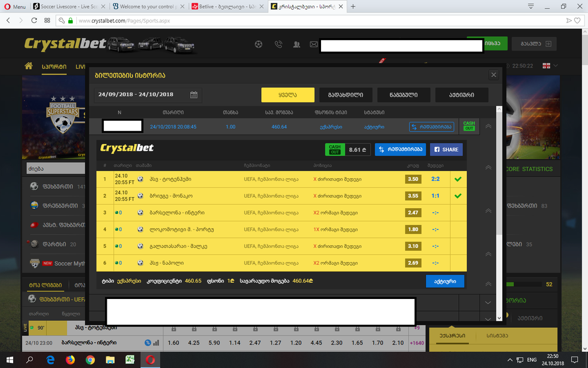Open a new browser tab with plus button
588x368 pixels.
[x=353, y=6]
